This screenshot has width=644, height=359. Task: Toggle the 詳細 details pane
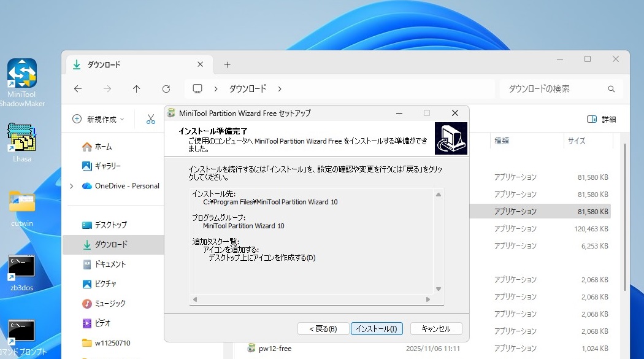[601, 119]
